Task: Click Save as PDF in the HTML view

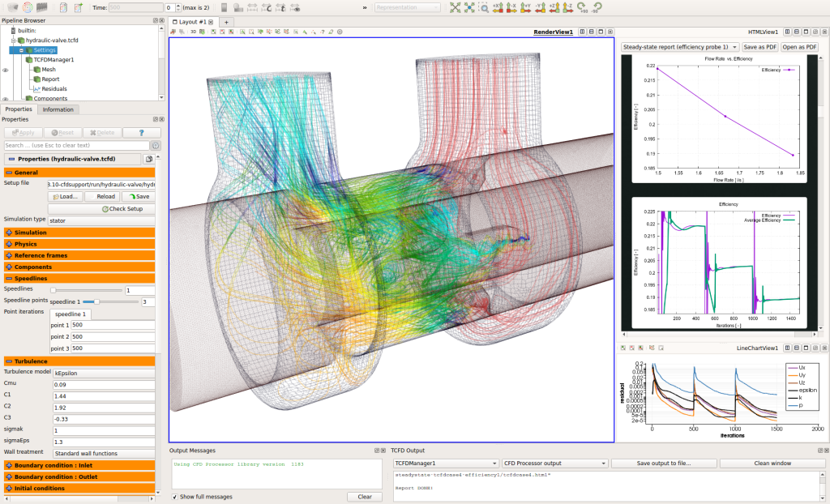Action: 760,47
